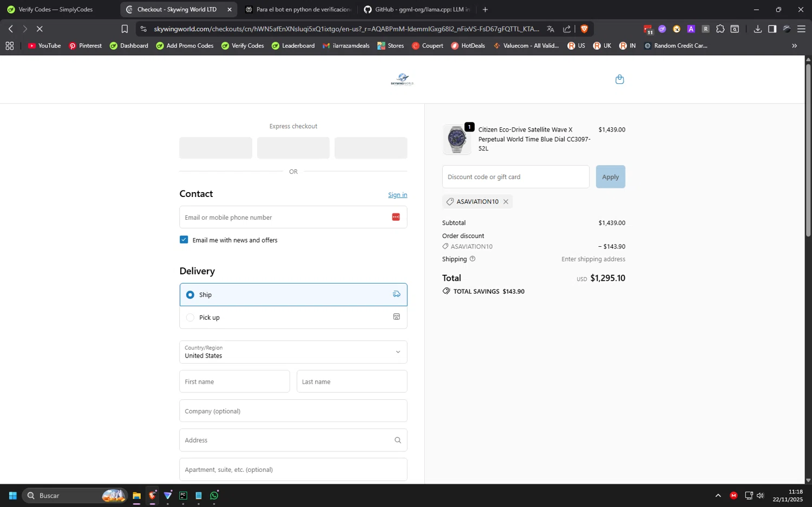Click the shipping info help icon
Viewport: 812px width, 507px height.
point(473,259)
